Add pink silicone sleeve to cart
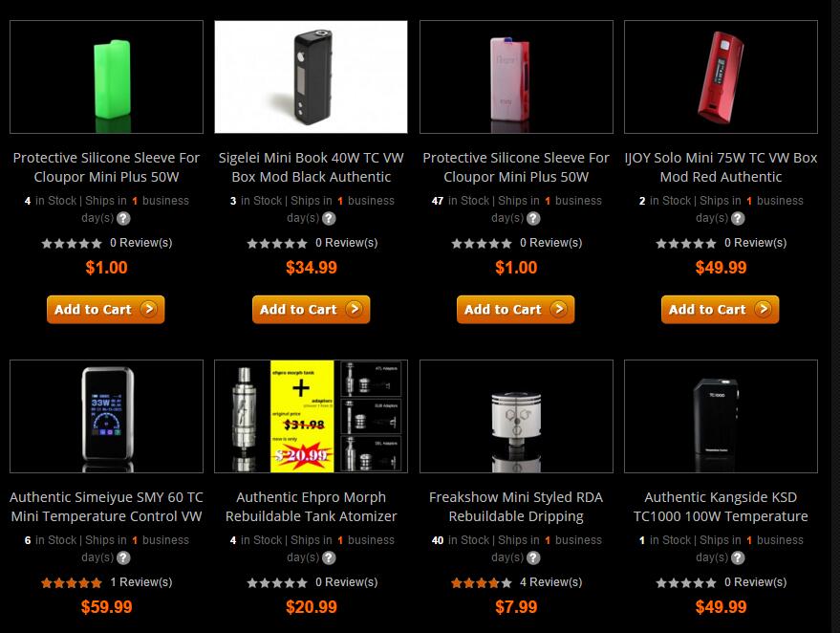This screenshot has width=840, height=633. [x=515, y=309]
